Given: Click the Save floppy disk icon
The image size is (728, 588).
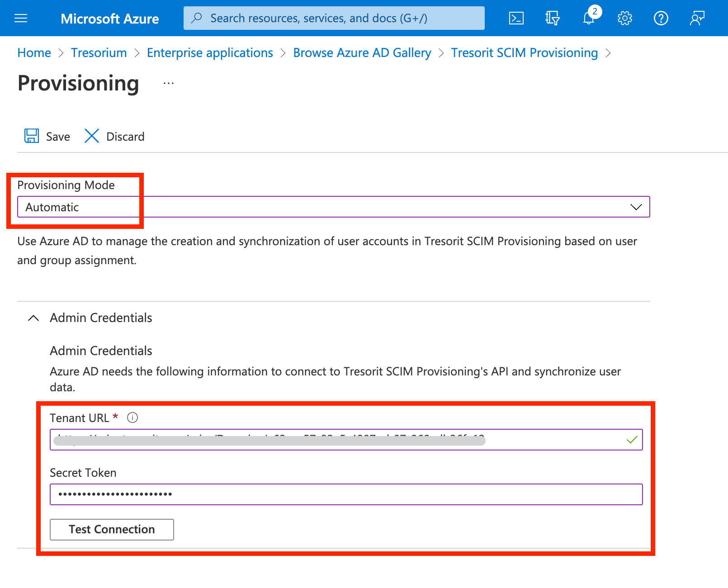Looking at the screenshot, I should pyautogui.click(x=31, y=136).
